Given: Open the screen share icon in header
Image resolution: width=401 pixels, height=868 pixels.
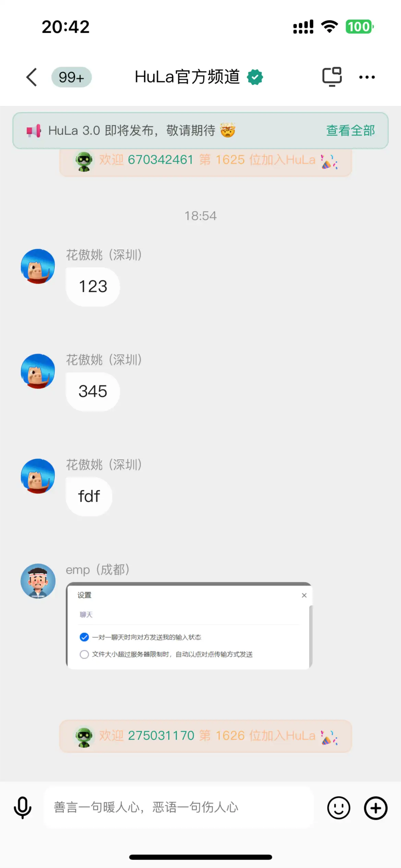Looking at the screenshot, I should (332, 77).
